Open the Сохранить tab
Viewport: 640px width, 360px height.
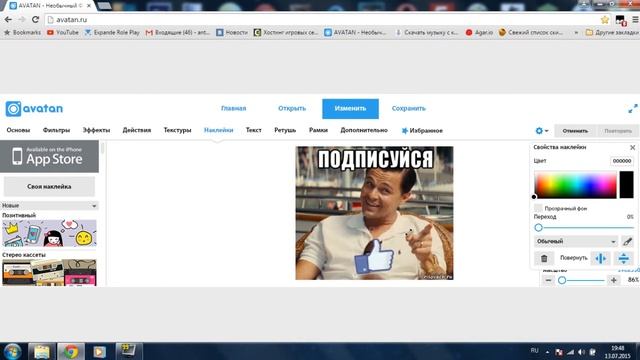tap(409, 109)
